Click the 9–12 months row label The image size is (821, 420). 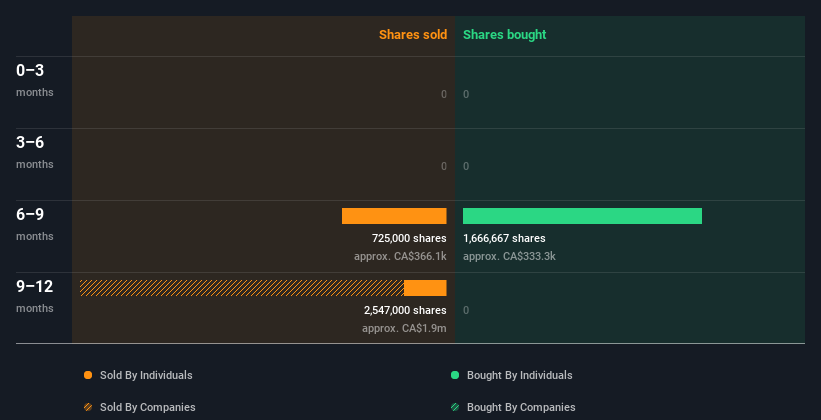pos(35,296)
